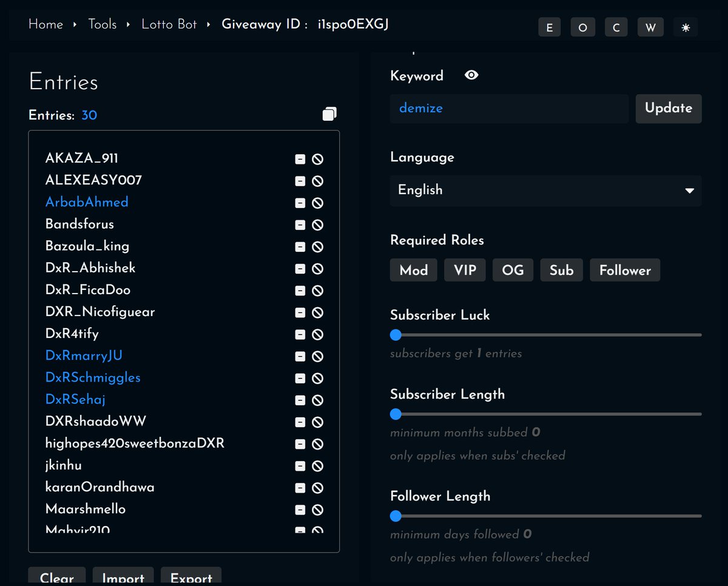
Task: Click the Giveaway ID i1spo0EXGJ text
Action: pyautogui.click(x=305, y=24)
